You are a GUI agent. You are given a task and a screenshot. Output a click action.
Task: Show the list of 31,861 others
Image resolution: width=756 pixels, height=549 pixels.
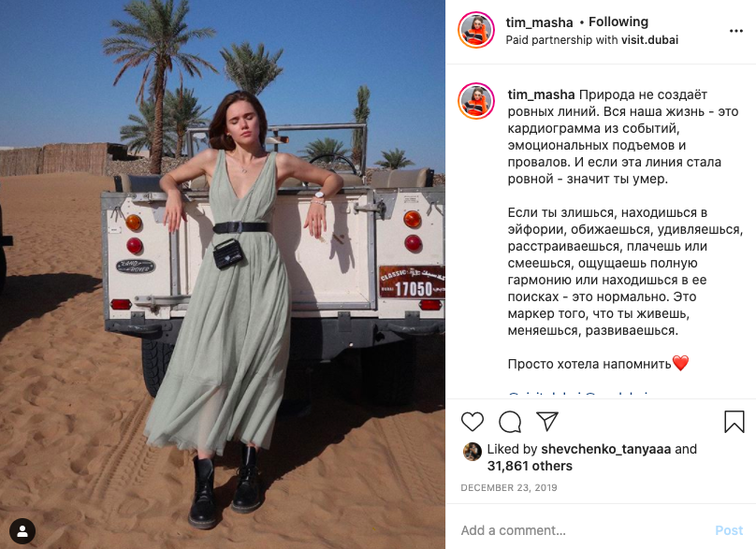pos(530,466)
